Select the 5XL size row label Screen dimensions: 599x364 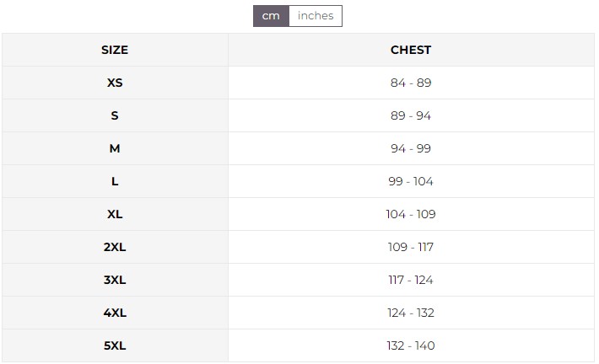pos(115,345)
